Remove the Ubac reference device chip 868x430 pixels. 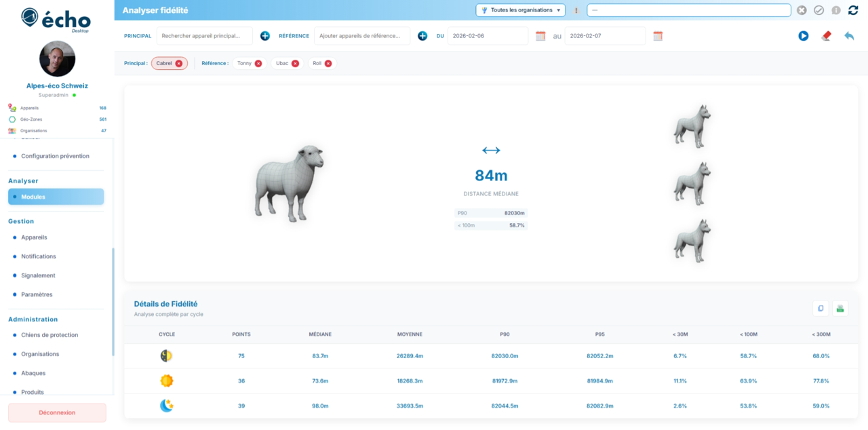click(297, 63)
